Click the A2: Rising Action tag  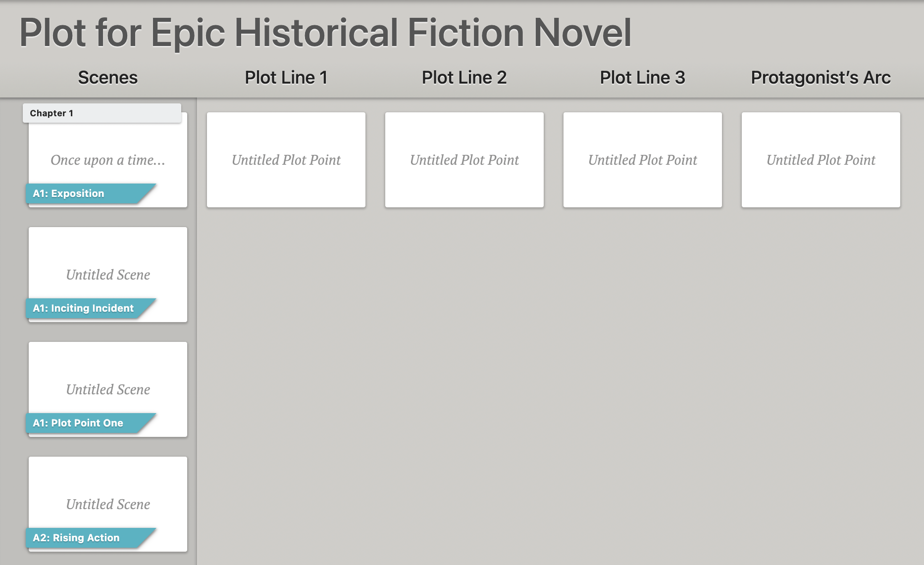76,538
